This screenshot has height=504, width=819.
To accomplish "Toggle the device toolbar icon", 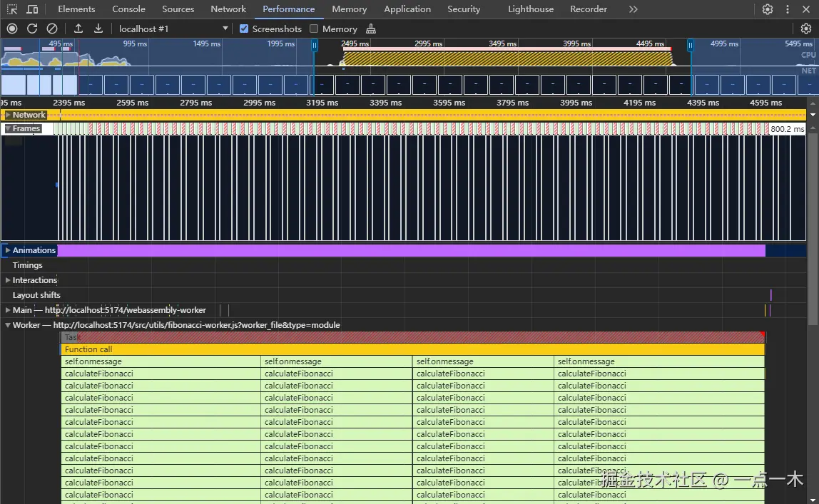I will 32,9.
